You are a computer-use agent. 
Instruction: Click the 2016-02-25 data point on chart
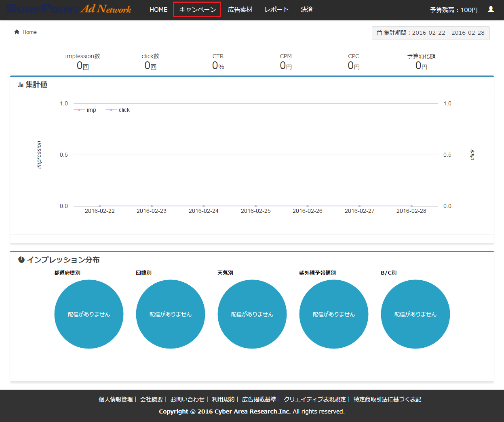(x=255, y=206)
